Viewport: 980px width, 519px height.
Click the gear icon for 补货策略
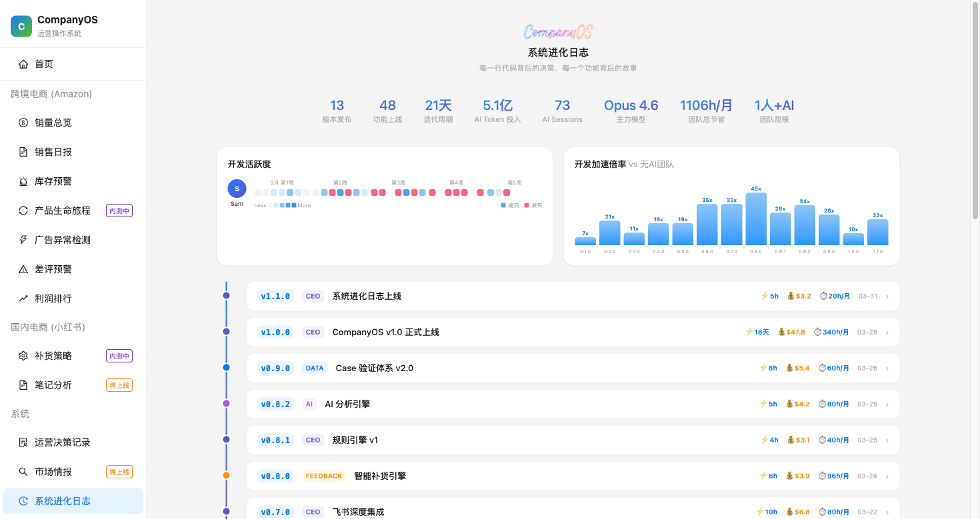(x=23, y=356)
